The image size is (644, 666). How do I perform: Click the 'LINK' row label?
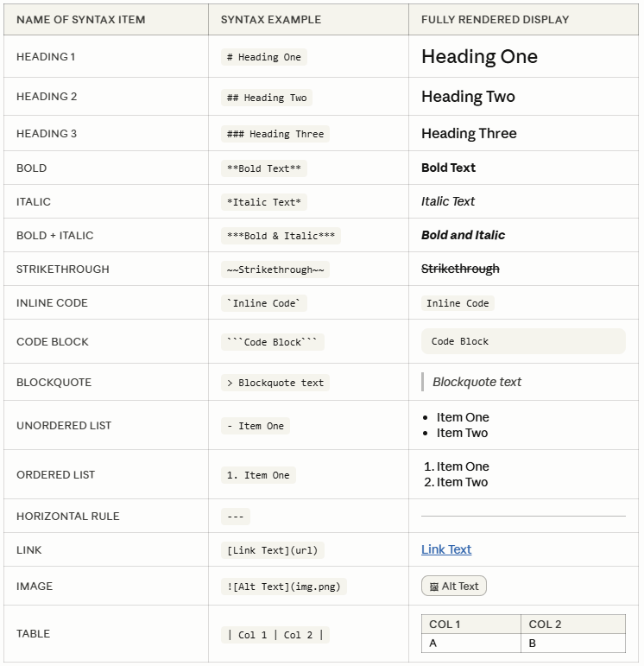pos(28,549)
